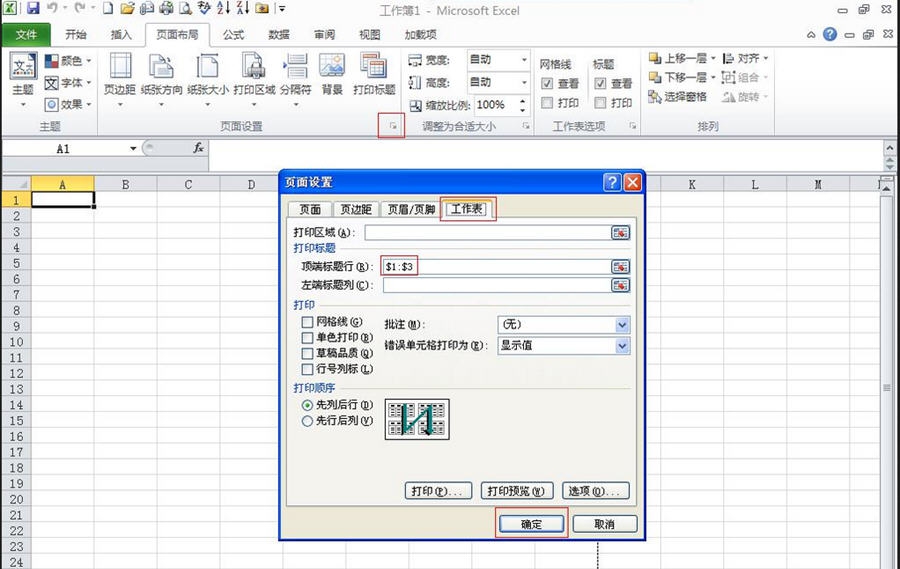900x569 pixels.
Task: Click the 顶端标题行 input field
Action: tap(496, 266)
